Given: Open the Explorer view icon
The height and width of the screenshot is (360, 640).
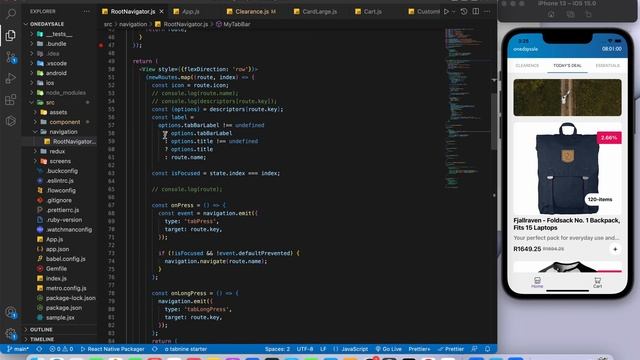Looking at the screenshot, I should pyautogui.click(x=11, y=36).
